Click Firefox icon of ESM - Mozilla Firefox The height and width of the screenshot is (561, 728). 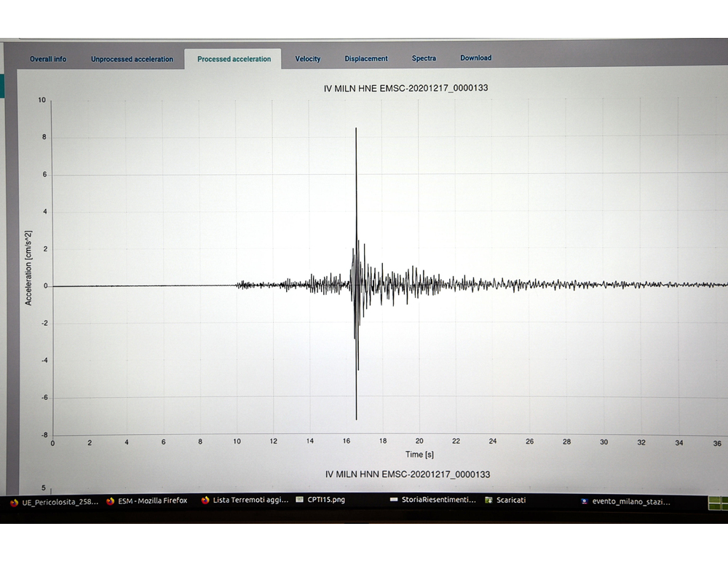click(x=111, y=501)
